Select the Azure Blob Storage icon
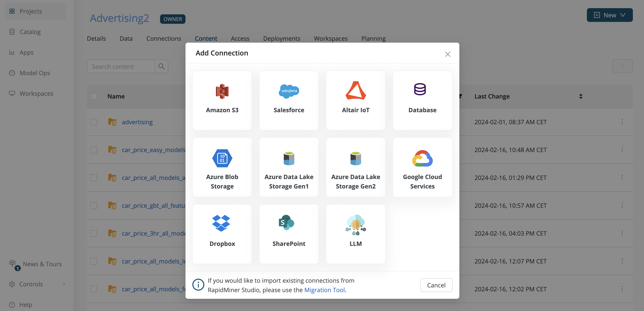 [222, 158]
